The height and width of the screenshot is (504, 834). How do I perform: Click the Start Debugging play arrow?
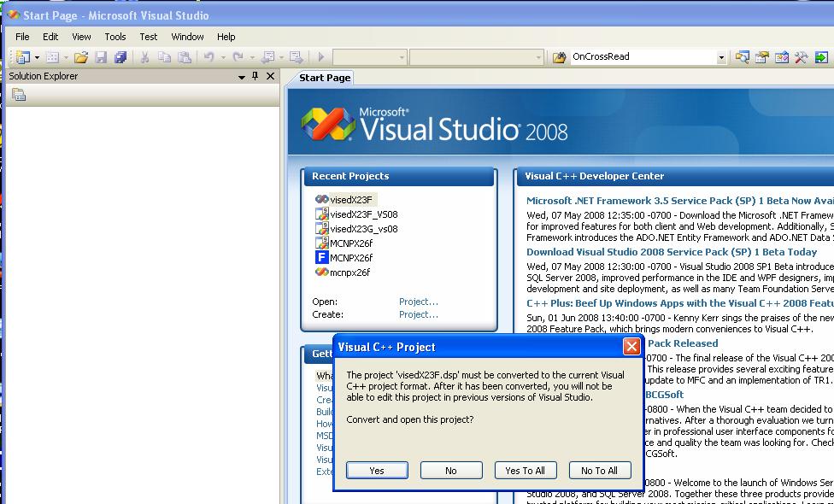tap(320, 57)
